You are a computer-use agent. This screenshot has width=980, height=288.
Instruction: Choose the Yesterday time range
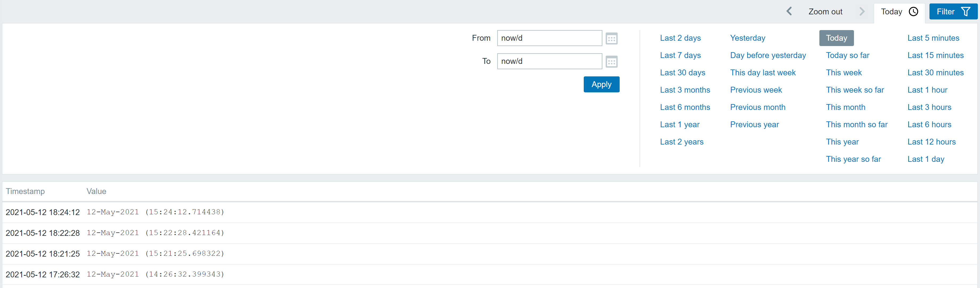(x=747, y=38)
